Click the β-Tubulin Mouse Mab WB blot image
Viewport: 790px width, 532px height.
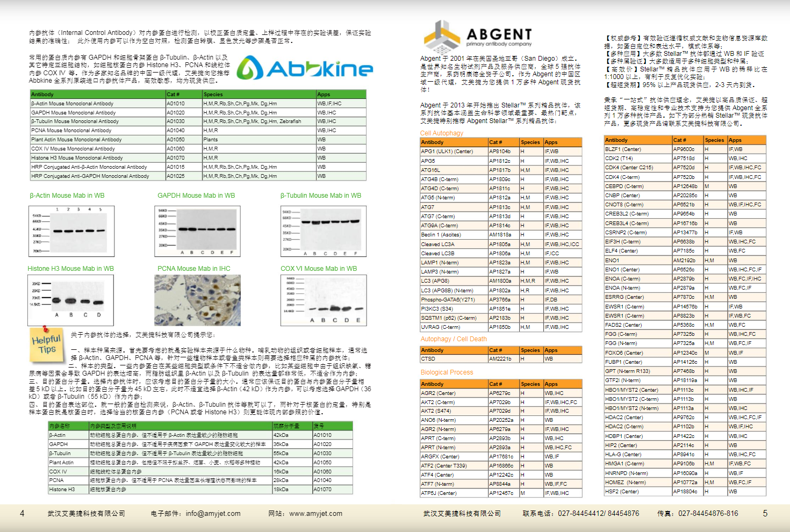point(322,231)
